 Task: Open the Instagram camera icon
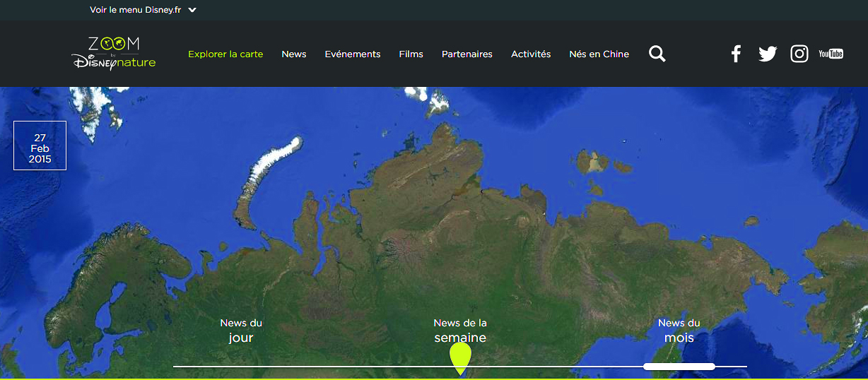pyautogui.click(x=799, y=54)
